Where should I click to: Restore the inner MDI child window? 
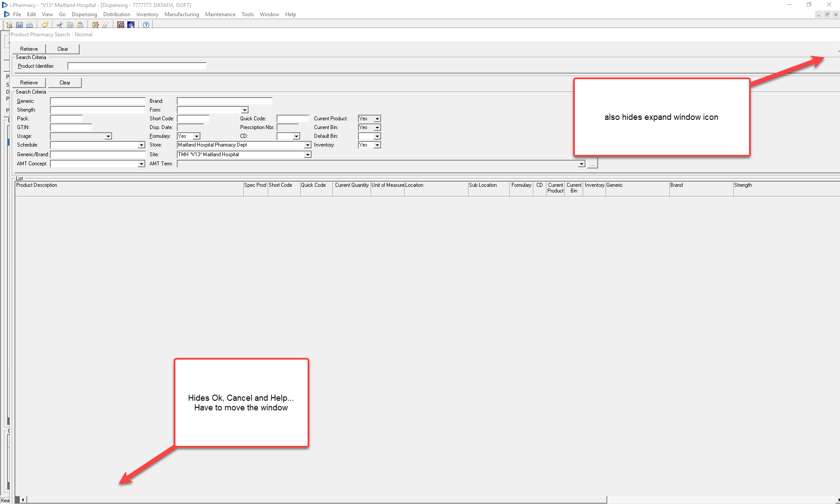coord(827,14)
